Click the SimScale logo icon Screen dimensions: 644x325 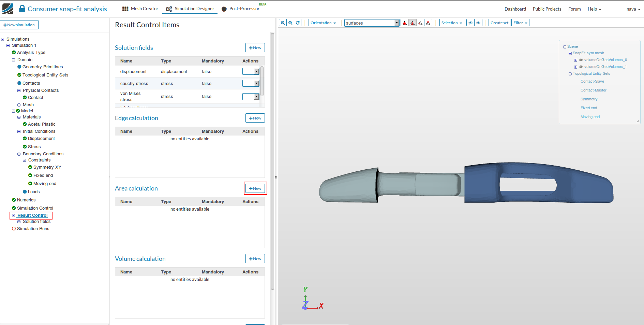click(x=8, y=9)
